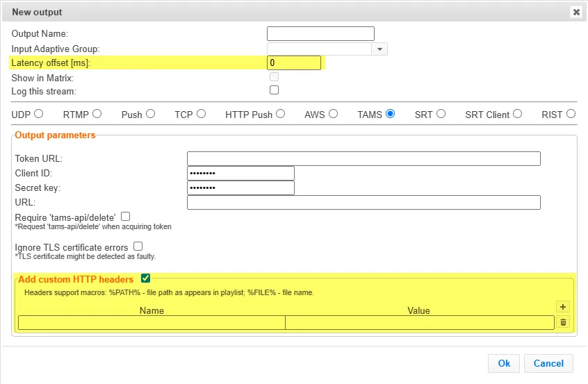Select the TCP output type
Image resolution: width=588 pixels, height=384 pixels.
click(x=201, y=113)
